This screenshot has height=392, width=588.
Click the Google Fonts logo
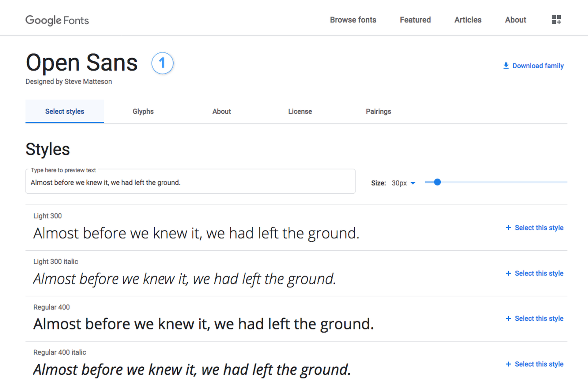coord(57,20)
